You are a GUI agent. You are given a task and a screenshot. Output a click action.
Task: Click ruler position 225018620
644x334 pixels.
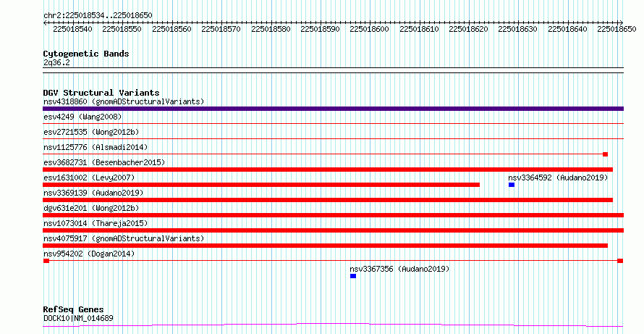[469, 29]
